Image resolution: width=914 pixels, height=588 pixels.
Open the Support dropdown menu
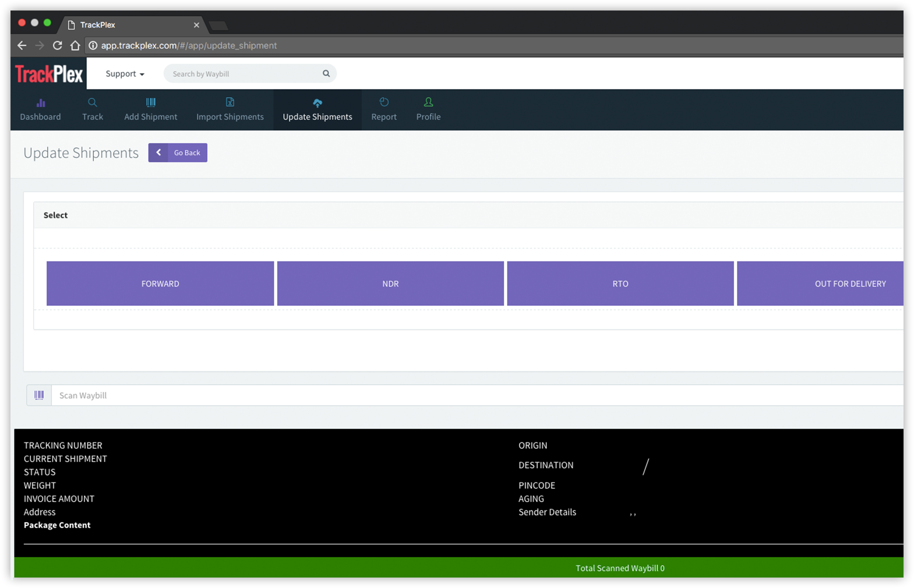125,74
